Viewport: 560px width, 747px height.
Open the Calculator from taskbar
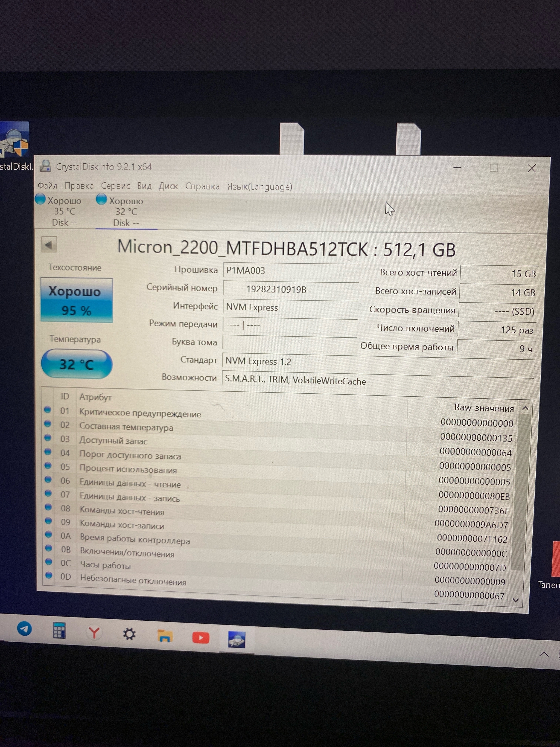pyautogui.click(x=59, y=631)
